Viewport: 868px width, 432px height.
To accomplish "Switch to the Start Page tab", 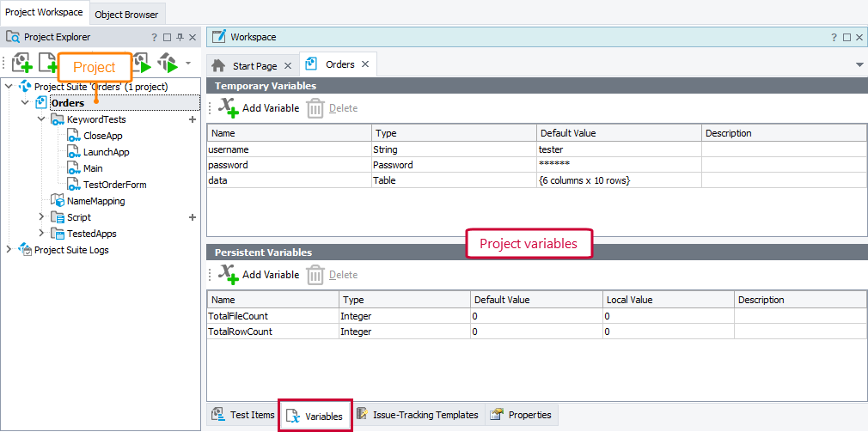I will coord(254,65).
